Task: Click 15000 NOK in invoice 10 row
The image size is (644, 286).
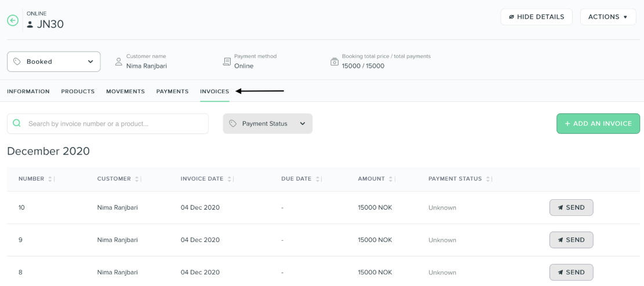Action: pos(375,208)
